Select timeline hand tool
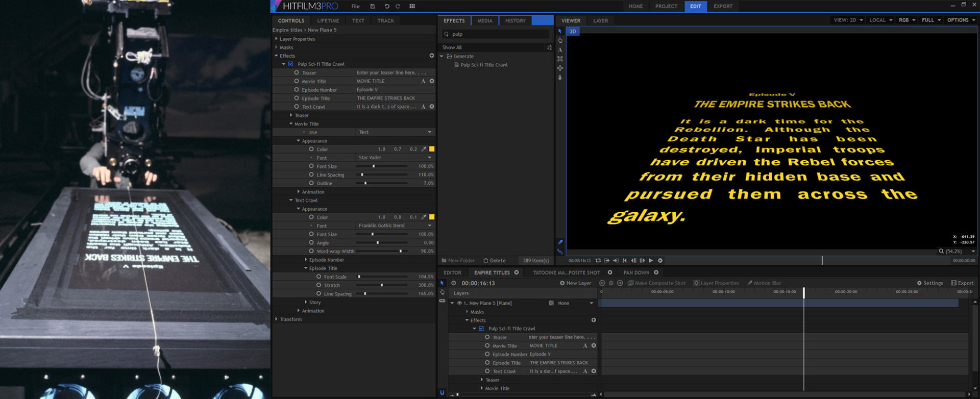 pyautogui.click(x=442, y=292)
